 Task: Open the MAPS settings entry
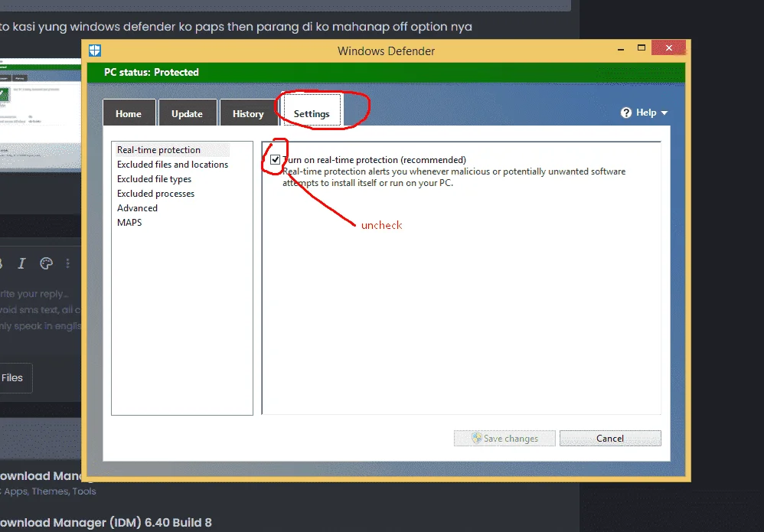point(129,223)
